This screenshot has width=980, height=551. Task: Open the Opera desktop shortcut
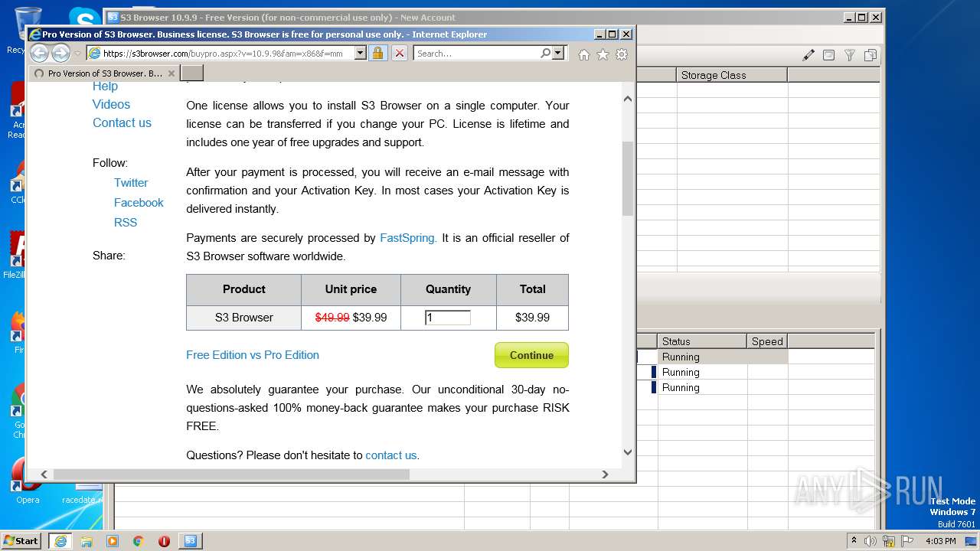[28, 481]
